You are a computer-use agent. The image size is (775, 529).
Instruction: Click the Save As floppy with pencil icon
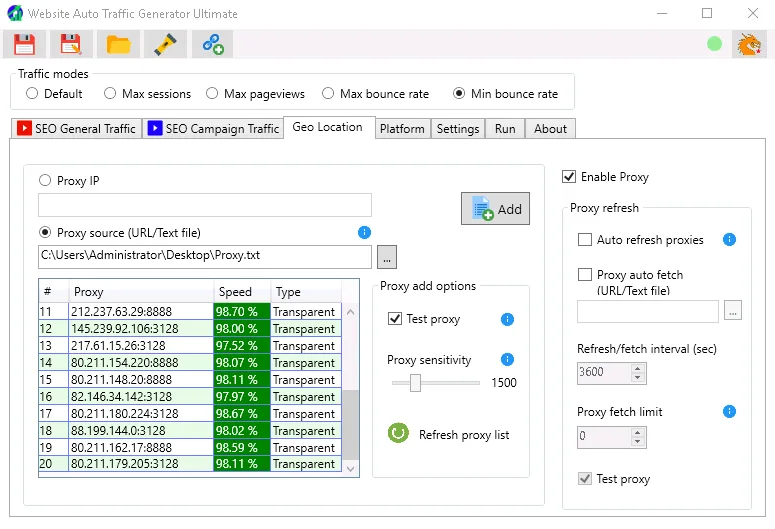[x=71, y=44]
